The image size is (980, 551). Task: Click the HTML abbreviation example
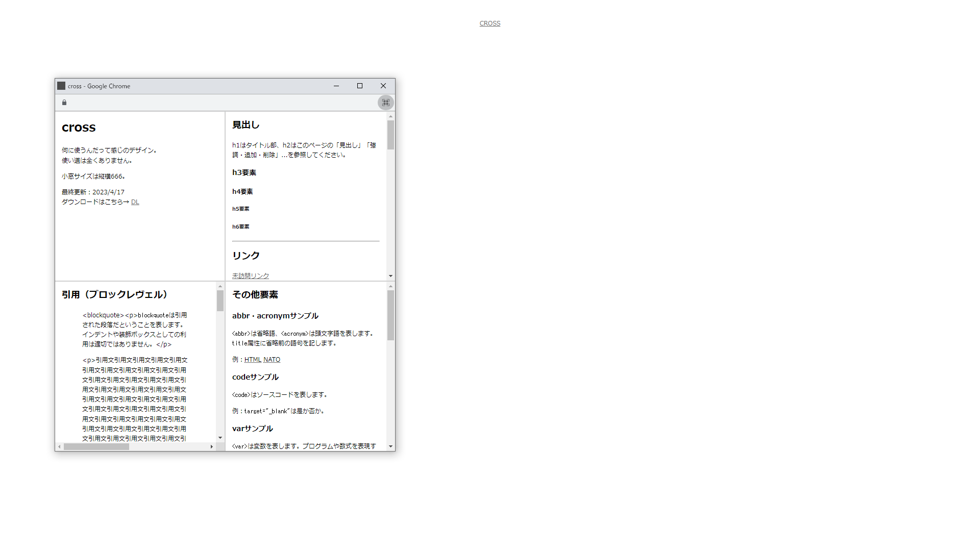point(253,360)
